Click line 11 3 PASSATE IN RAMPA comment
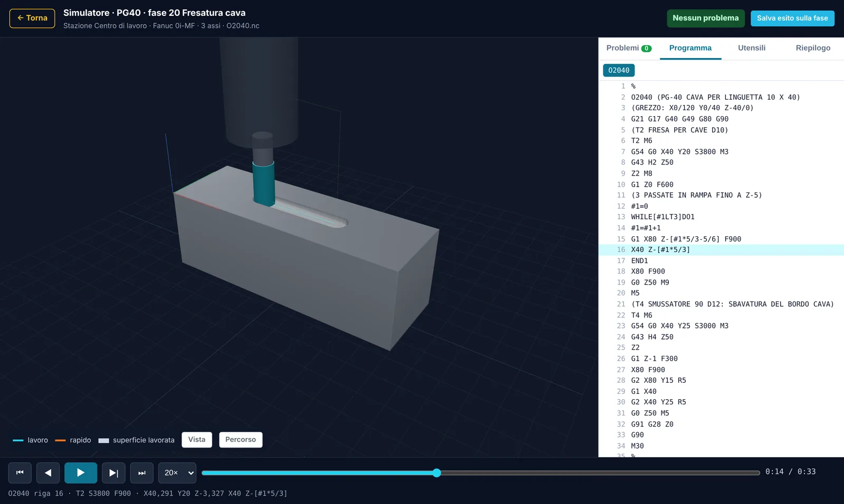844x504 pixels. click(x=721, y=195)
